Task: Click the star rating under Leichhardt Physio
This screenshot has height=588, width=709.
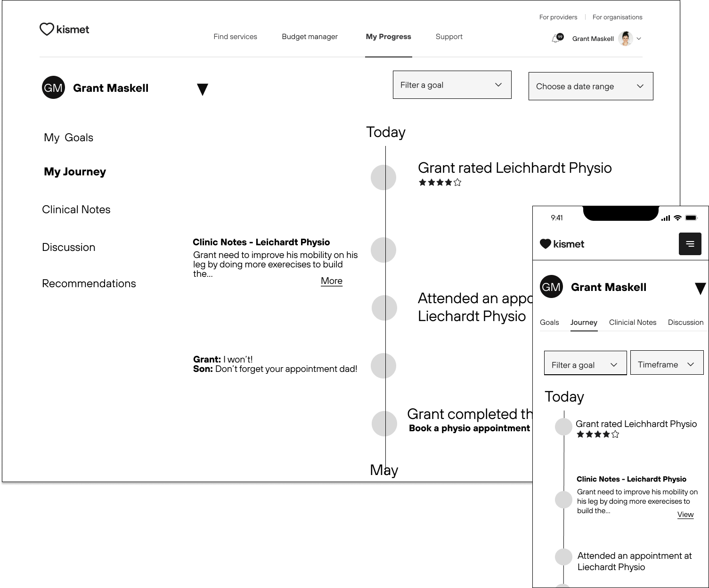Action: pos(440,183)
